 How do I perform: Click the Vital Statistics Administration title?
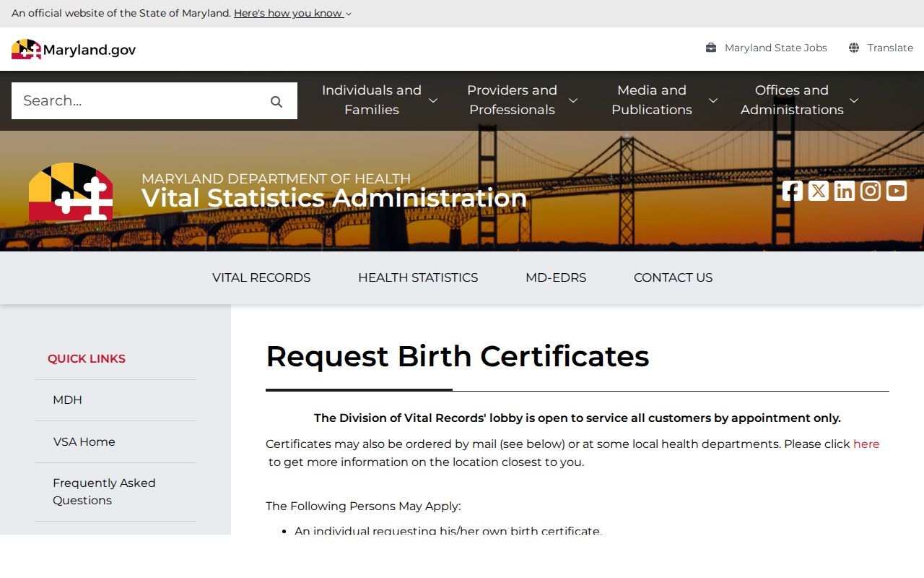click(334, 198)
